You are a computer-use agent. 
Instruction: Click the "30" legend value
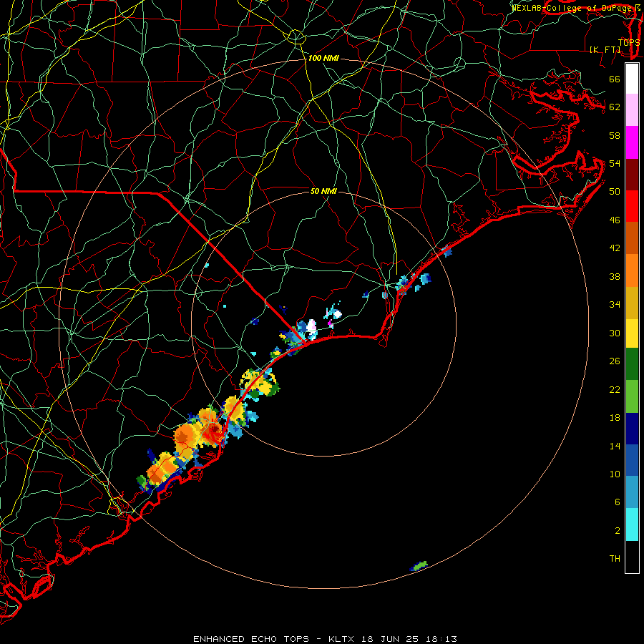[x=615, y=333]
